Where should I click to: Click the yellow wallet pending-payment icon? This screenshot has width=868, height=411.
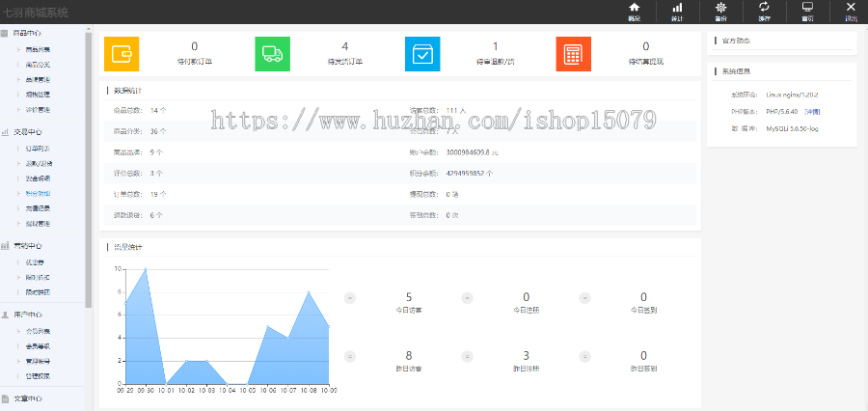click(122, 54)
